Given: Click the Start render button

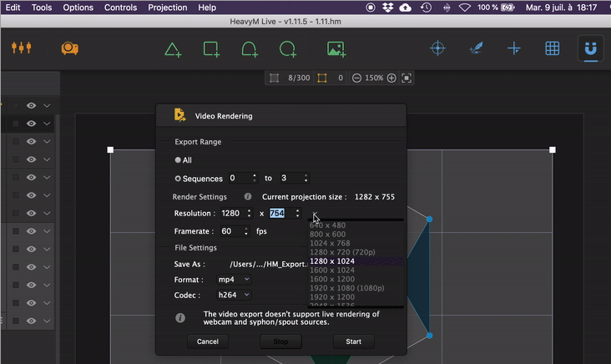Looking at the screenshot, I should tap(353, 341).
